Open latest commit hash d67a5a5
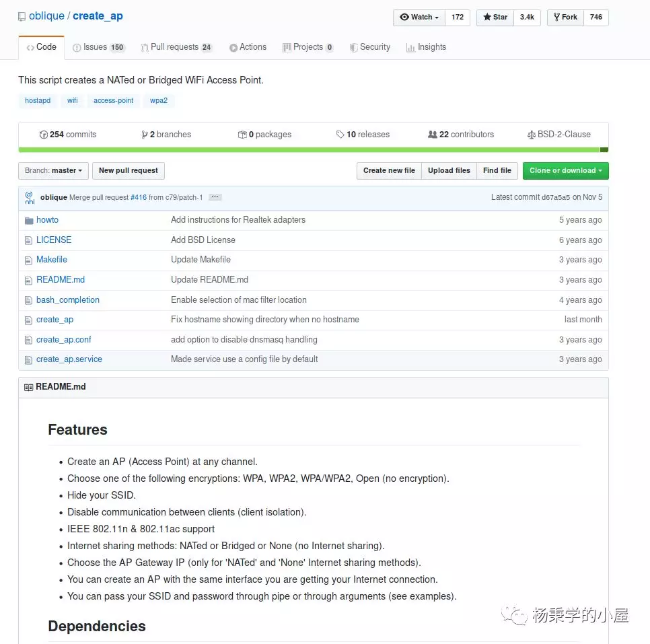Screen dimensions: 650x644 [556, 198]
